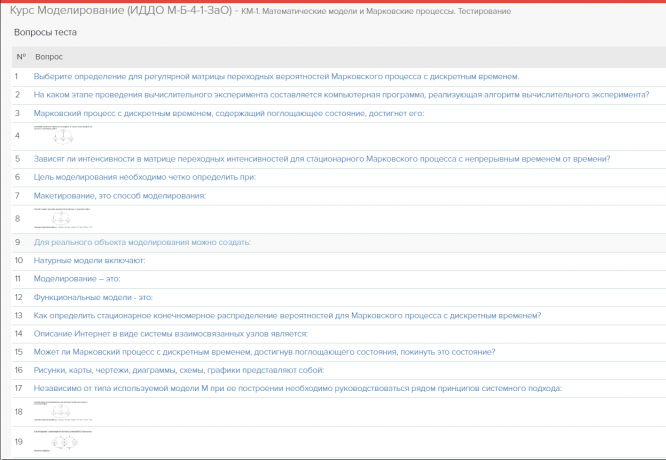Click the 'Вопрос' column header
This screenshot has width=666, height=460.
(49, 57)
